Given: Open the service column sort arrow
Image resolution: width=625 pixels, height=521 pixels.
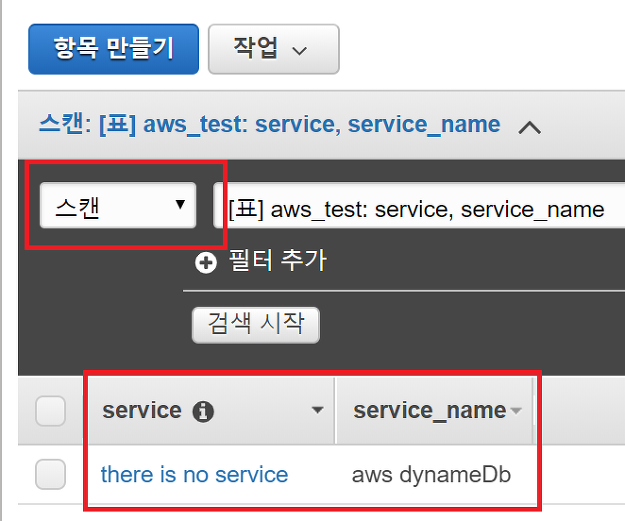Looking at the screenshot, I should 317,410.
